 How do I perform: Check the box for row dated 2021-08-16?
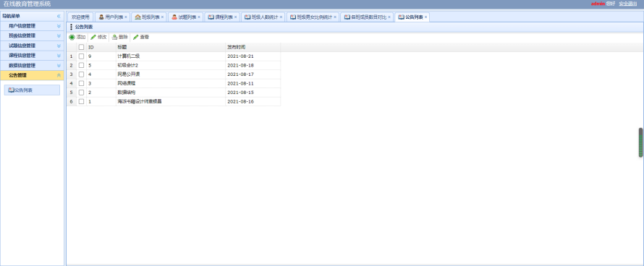(81, 101)
